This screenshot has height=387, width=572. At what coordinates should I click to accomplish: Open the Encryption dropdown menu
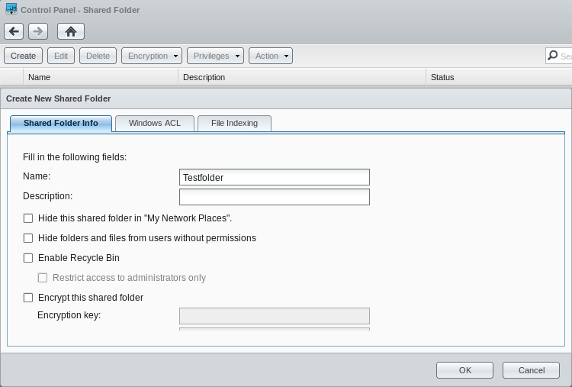pos(151,56)
